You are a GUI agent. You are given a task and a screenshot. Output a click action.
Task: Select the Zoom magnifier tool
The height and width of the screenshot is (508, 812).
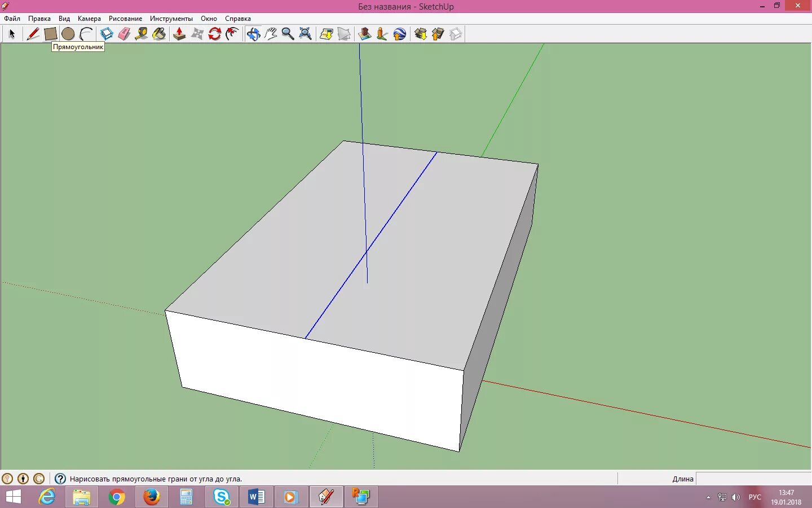pyautogui.click(x=288, y=34)
